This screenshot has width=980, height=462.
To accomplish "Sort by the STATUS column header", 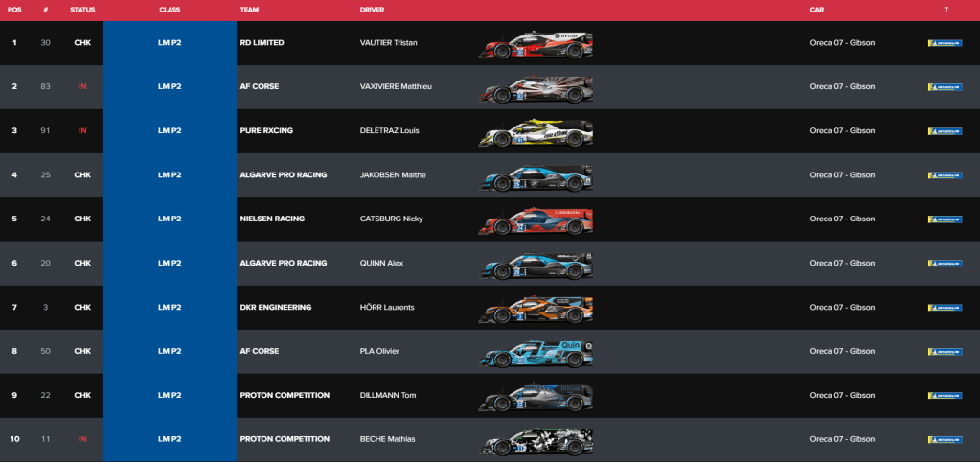I will point(82,10).
